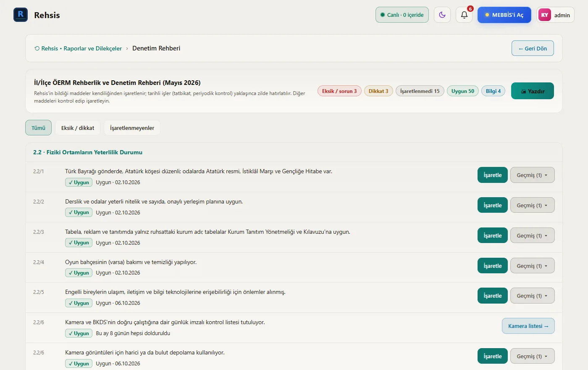Open MEBBİS'i Aç button
588x370 pixels.
504,15
